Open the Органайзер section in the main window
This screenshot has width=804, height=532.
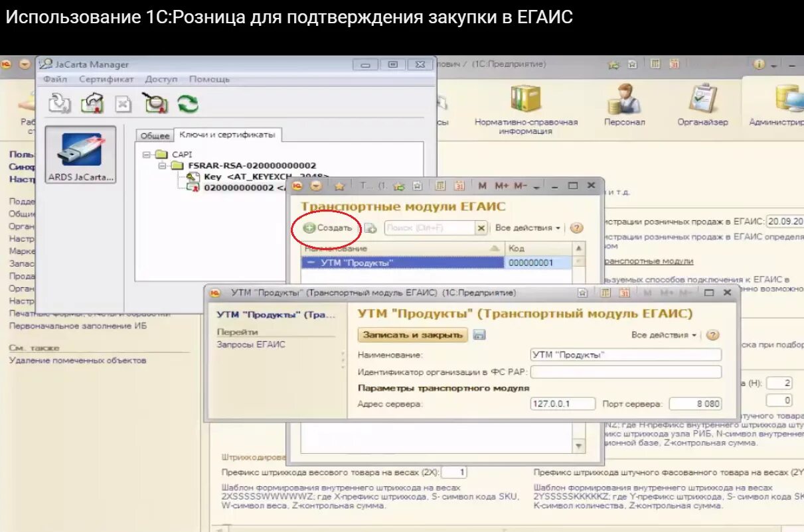coord(702,105)
